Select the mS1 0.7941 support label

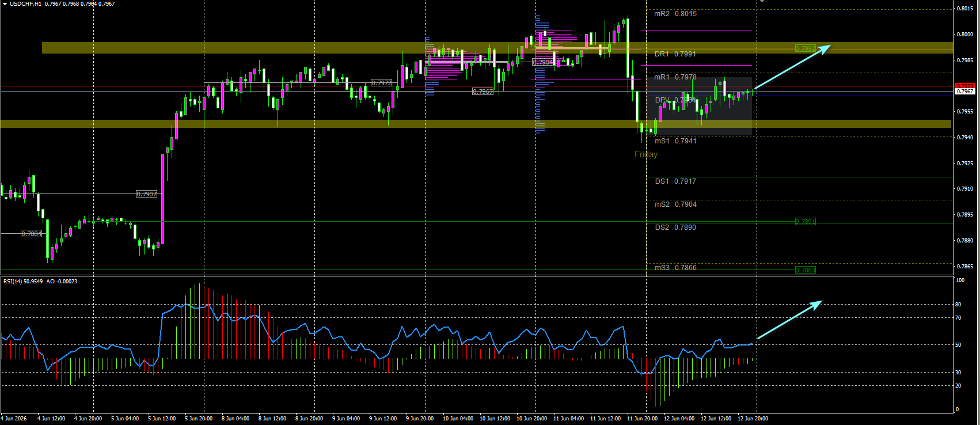click(x=675, y=141)
